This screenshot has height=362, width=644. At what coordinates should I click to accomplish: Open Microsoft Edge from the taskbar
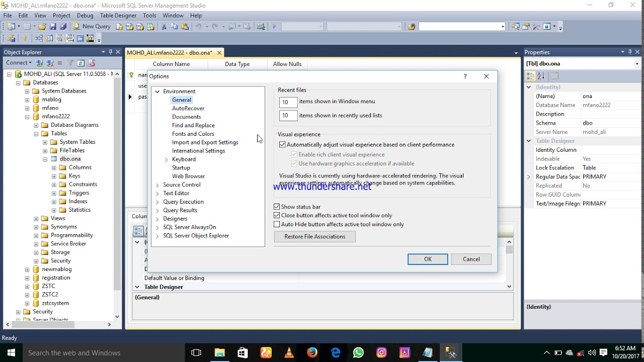pyautogui.click(x=335, y=352)
